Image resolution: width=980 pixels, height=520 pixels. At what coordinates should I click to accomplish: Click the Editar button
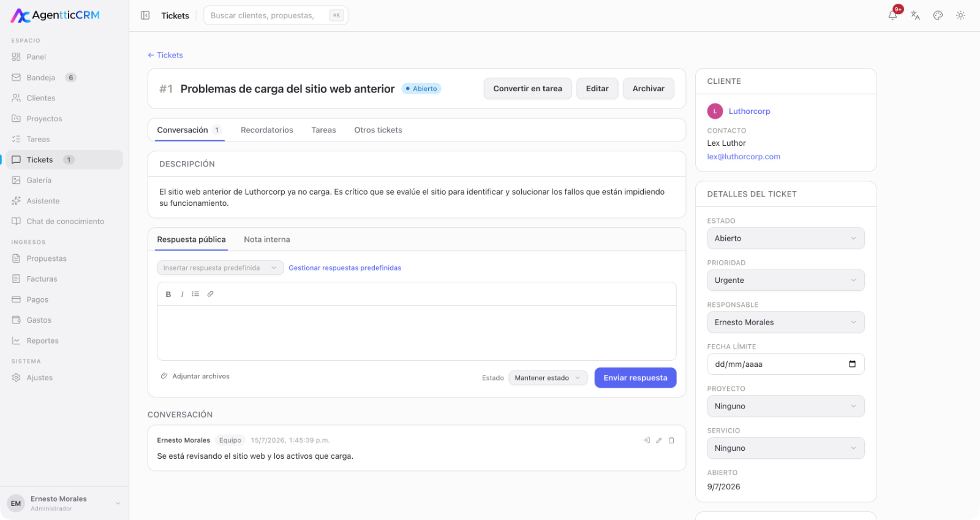pyautogui.click(x=597, y=89)
